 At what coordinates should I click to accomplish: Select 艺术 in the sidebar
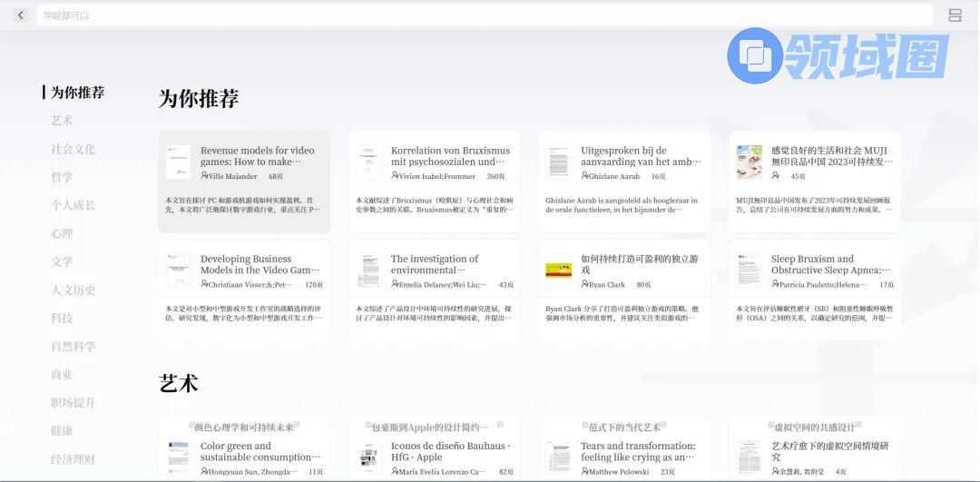[x=62, y=121]
